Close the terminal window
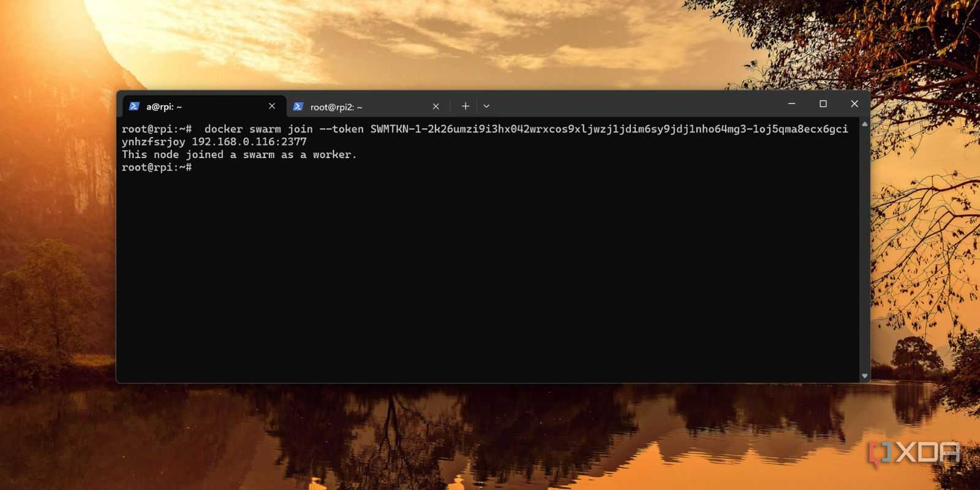980x490 pixels. point(854,104)
